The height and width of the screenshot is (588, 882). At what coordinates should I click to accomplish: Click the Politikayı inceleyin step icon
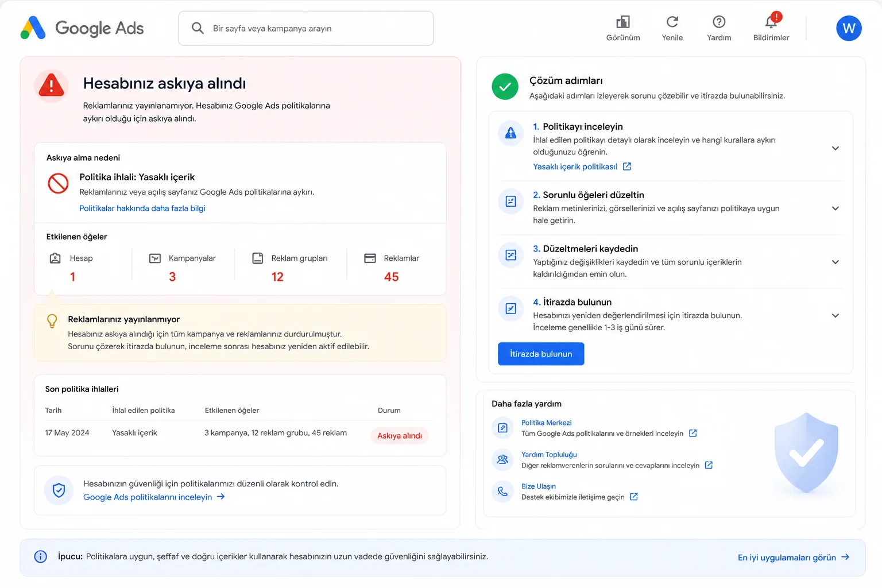tap(510, 133)
